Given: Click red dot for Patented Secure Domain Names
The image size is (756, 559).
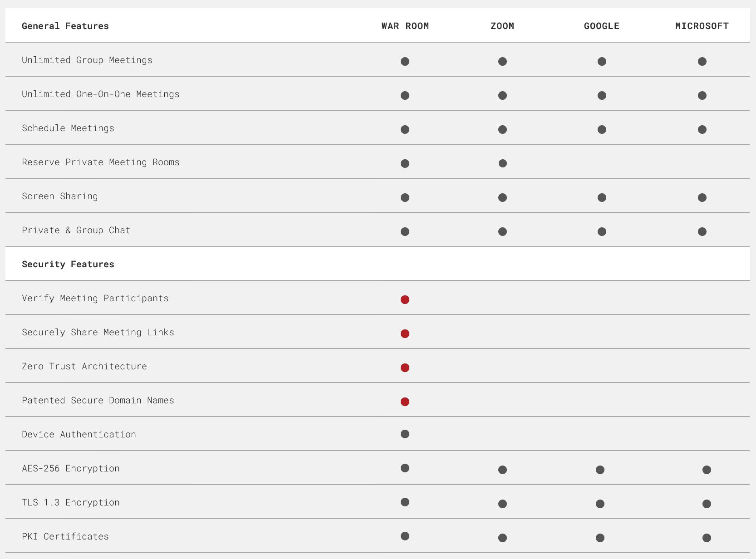Looking at the screenshot, I should coord(405,402).
